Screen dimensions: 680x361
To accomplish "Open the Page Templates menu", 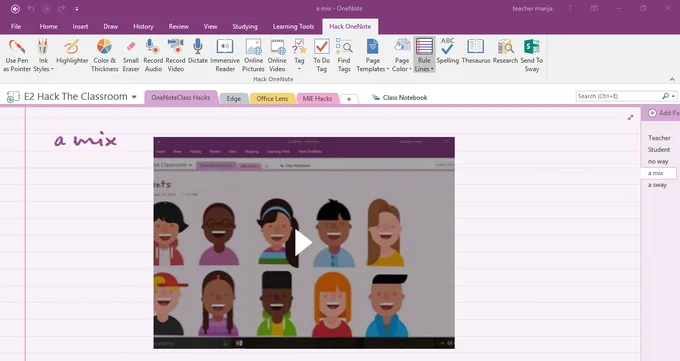I will coord(373,56).
